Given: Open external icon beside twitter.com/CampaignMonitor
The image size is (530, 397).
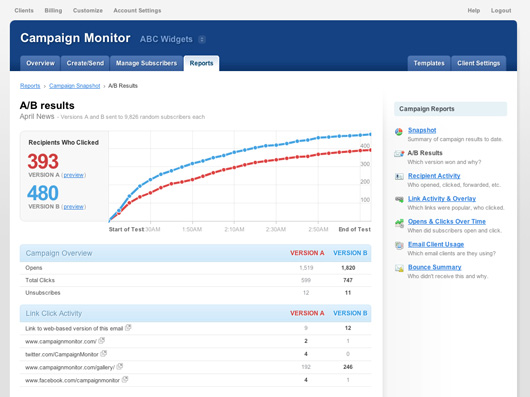Looking at the screenshot, I should [103, 353].
